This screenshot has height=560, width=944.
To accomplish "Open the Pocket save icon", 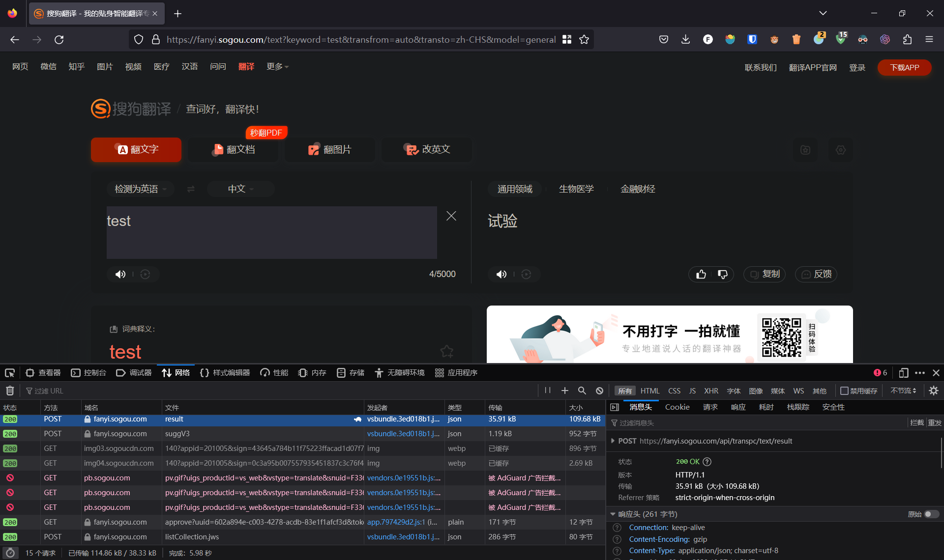I will (664, 40).
